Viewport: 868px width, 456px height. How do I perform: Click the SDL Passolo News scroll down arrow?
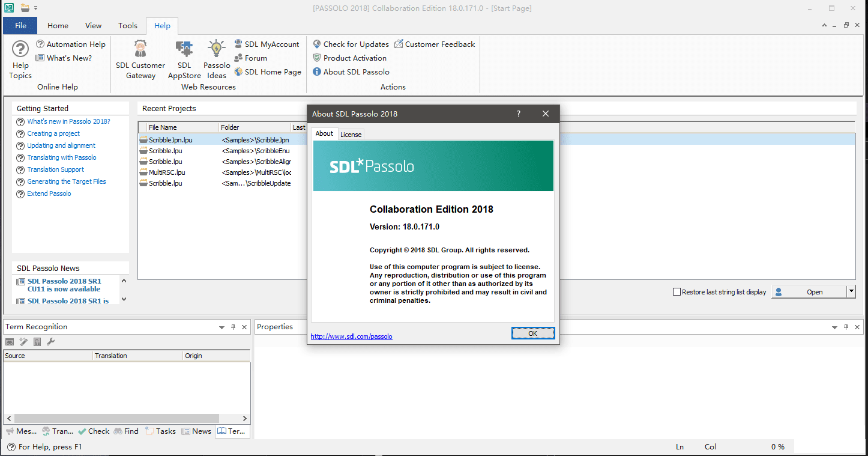(x=124, y=299)
